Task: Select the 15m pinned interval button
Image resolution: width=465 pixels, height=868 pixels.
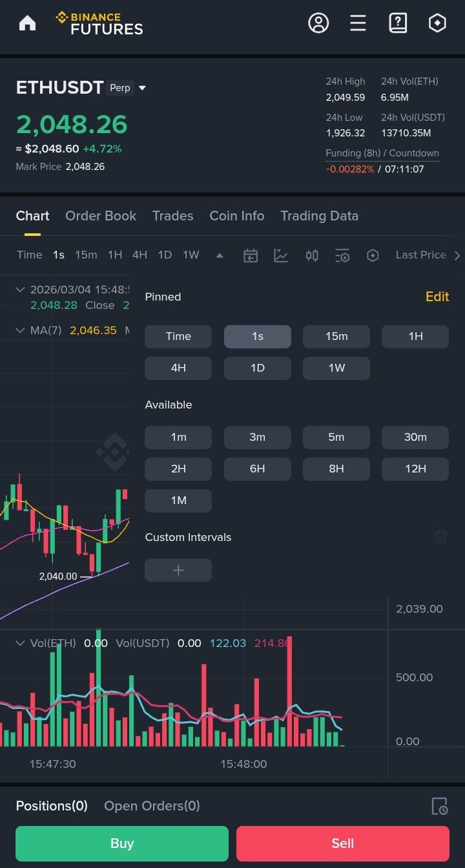Action: (336, 336)
